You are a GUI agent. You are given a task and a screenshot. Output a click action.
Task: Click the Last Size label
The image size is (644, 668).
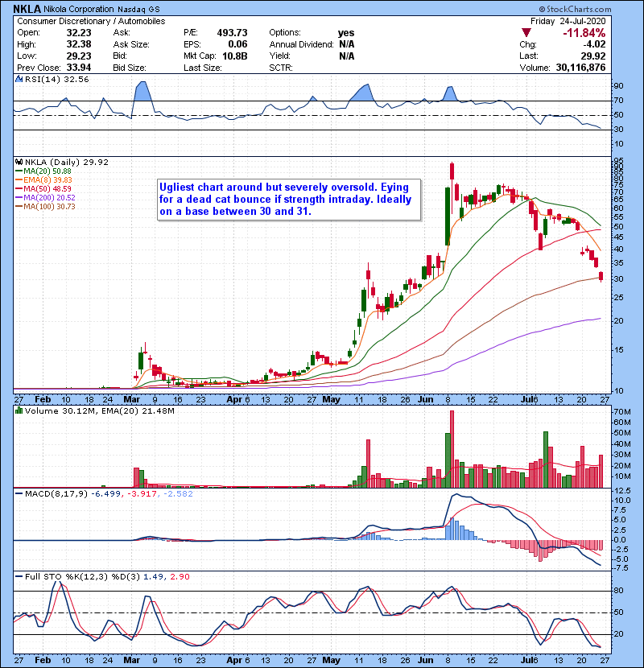pos(202,68)
